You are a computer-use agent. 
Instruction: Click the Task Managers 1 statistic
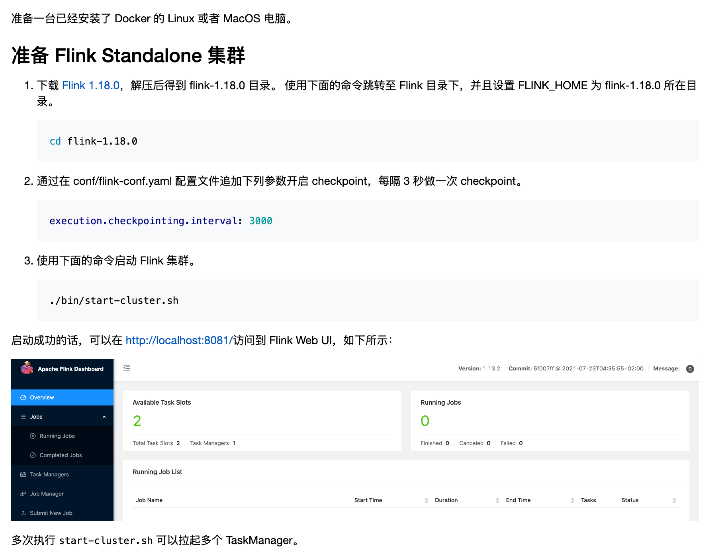click(213, 443)
